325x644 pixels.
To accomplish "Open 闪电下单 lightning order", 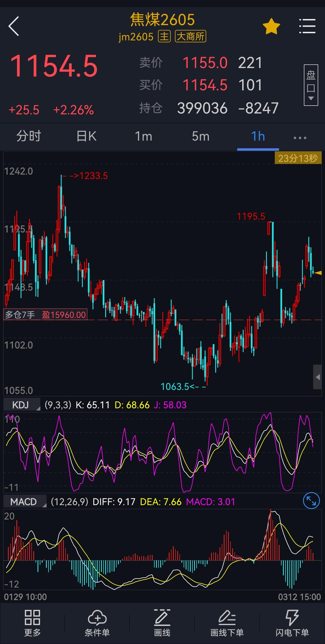I will tap(292, 623).
